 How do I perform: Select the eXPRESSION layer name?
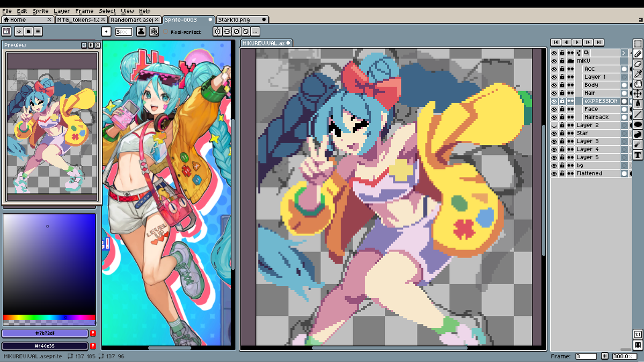pyautogui.click(x=601, y=101)
